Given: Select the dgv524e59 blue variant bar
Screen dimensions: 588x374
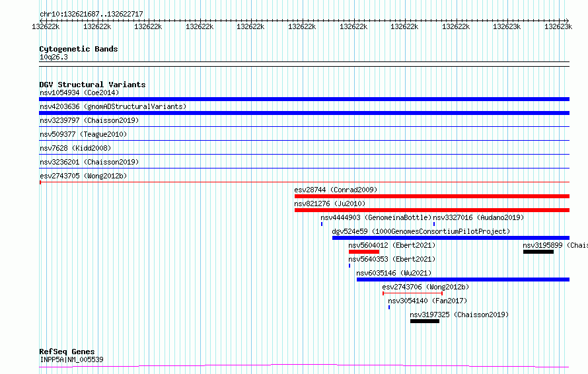Looking at the screenshot, I should click(x=451, y=238).
